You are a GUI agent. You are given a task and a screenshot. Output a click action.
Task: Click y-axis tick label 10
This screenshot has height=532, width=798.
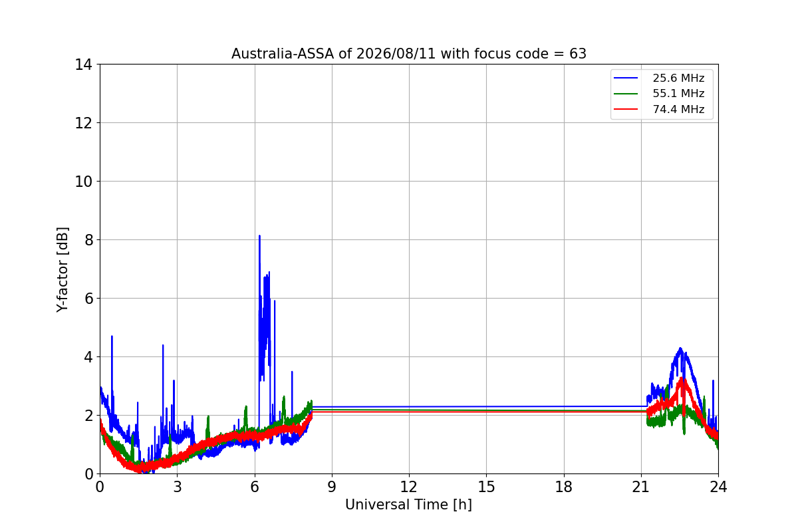84,182
